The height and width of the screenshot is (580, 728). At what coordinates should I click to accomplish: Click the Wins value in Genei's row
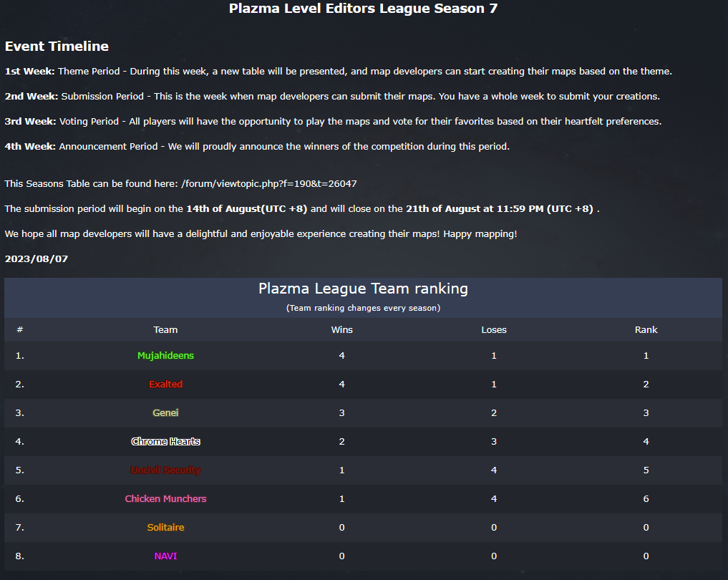342,413
